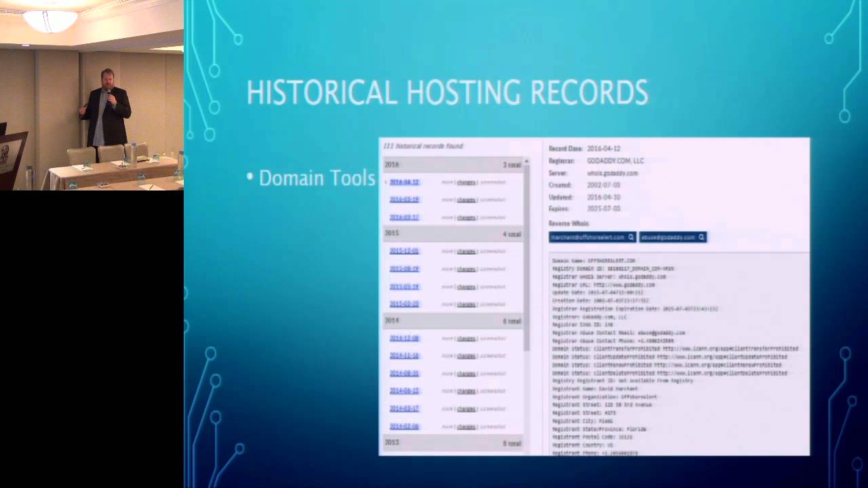Click the 'Domain Tools' bullet text
868x488 pixels.
317,178
